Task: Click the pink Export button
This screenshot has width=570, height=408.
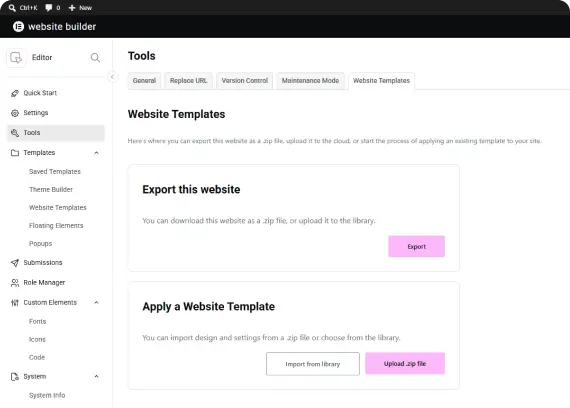Action: tap(416, 247)
